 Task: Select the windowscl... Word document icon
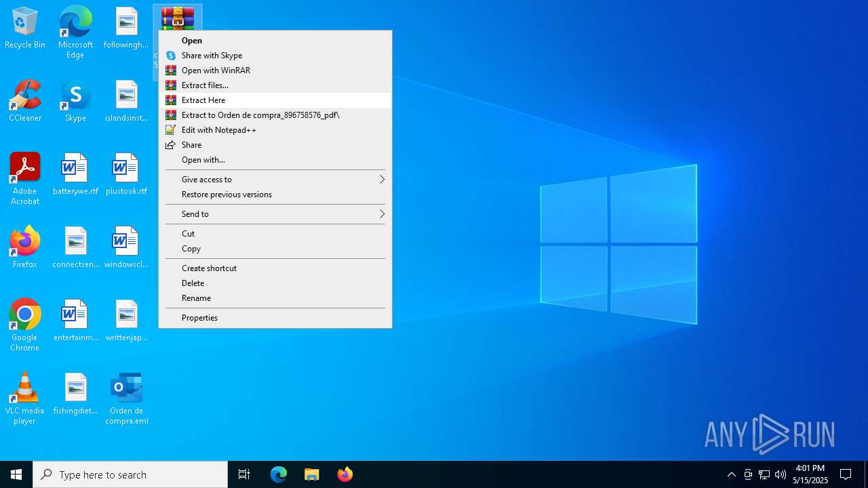click(x=126, y=247)
